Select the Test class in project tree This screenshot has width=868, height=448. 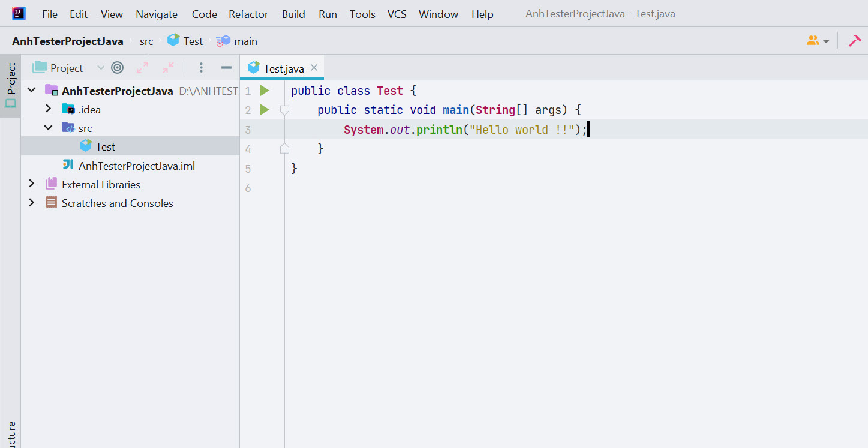point(130,146)
